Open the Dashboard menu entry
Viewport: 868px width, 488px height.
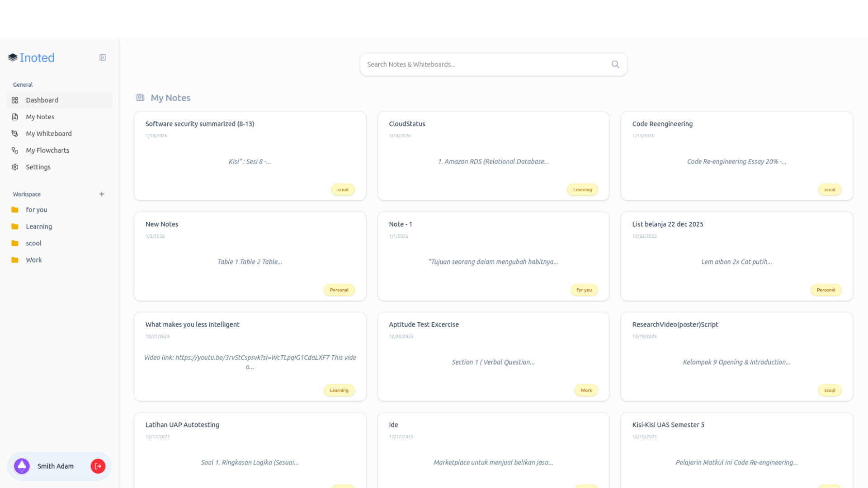pyautogui.click(x=42, y=100)
